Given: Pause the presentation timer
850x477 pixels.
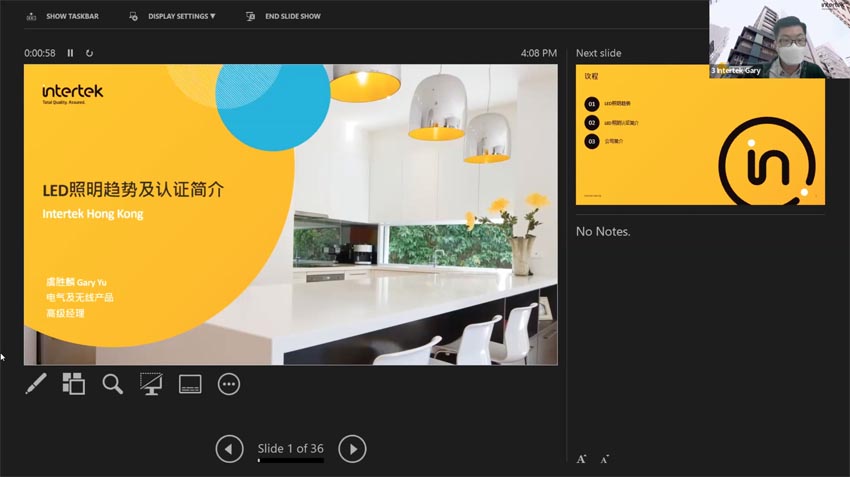Looking at the screenshot, I should (x=70, y=53).
